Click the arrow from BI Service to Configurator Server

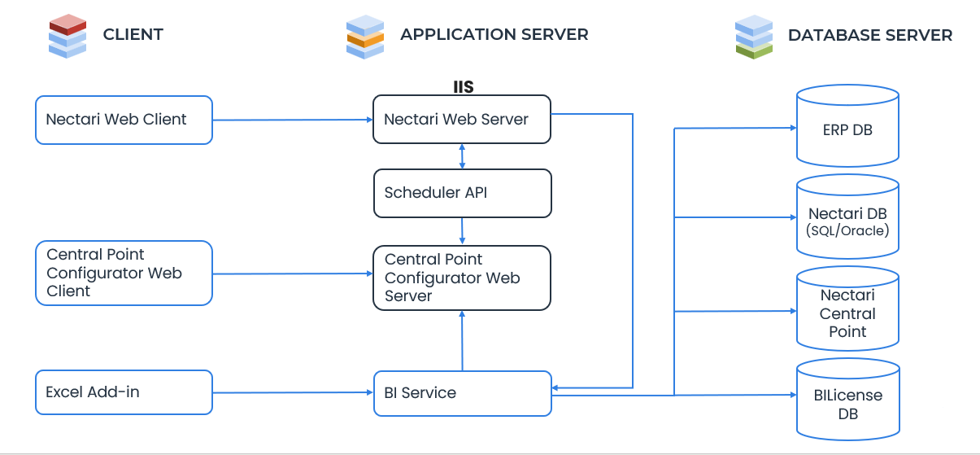pyautogui.click(x=462, y=340)
